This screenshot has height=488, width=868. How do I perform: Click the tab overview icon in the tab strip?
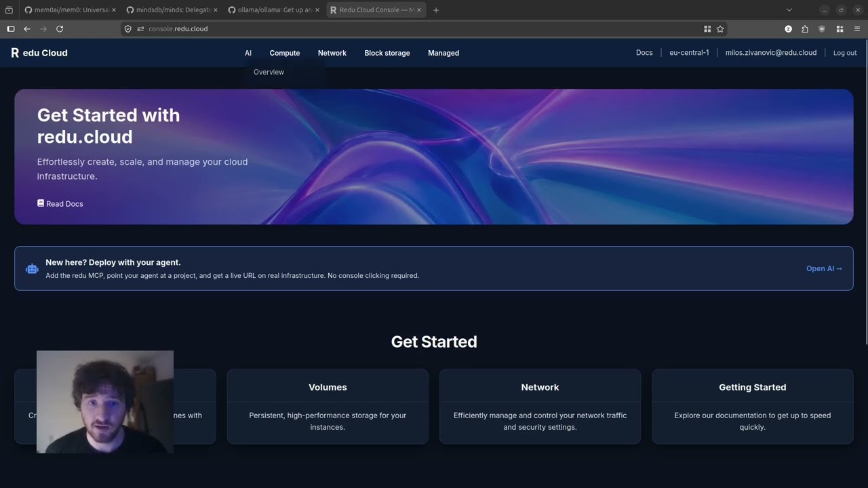coord(9,10)
